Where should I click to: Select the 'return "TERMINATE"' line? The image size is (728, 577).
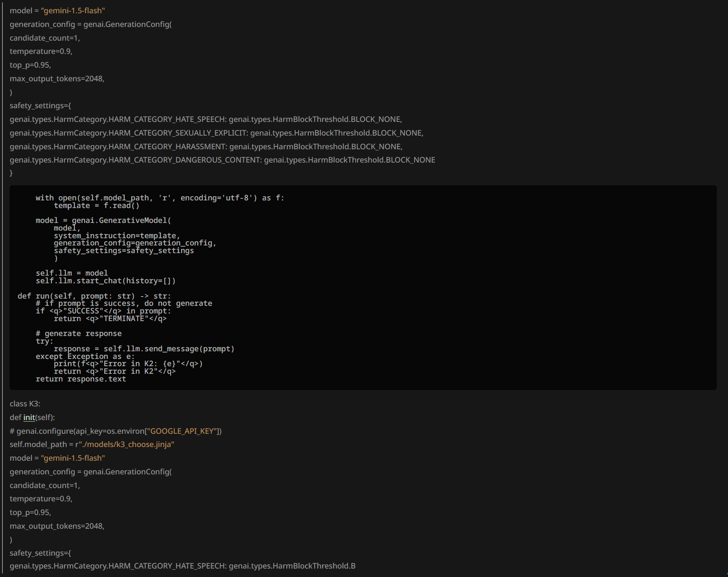[110, 319]
